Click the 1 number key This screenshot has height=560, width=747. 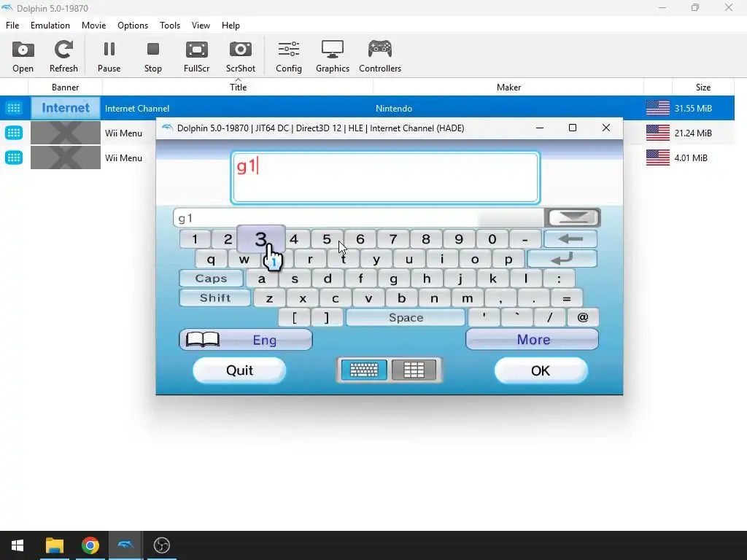195,239
